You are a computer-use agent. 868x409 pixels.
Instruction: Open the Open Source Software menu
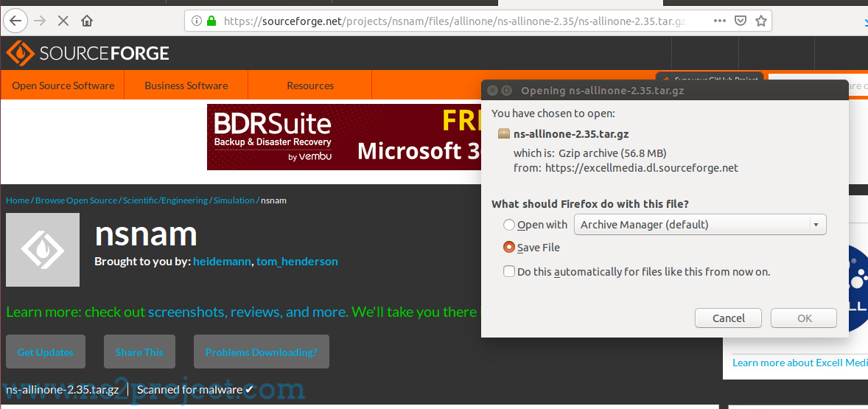63,85
